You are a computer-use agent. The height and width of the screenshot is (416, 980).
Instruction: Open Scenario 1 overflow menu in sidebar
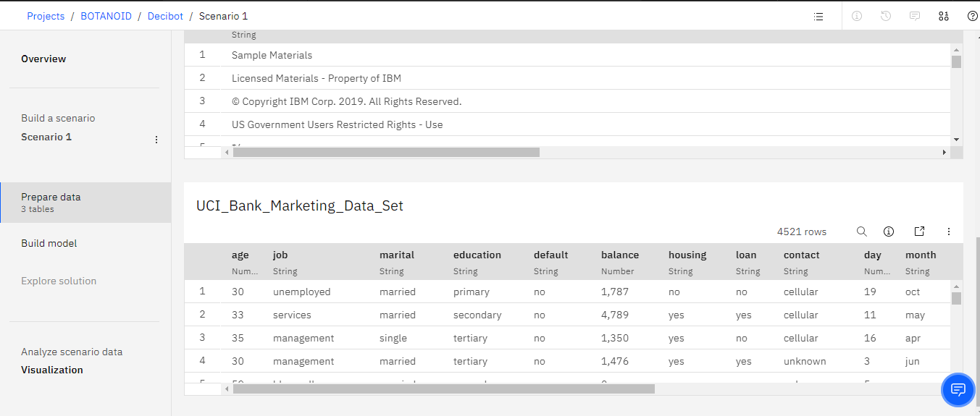click(x=156, y=140)
